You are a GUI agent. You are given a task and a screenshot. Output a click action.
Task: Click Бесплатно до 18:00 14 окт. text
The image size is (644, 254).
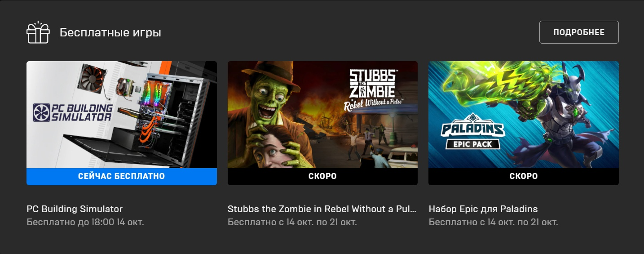pyautogui.click(x=85, y=222)
